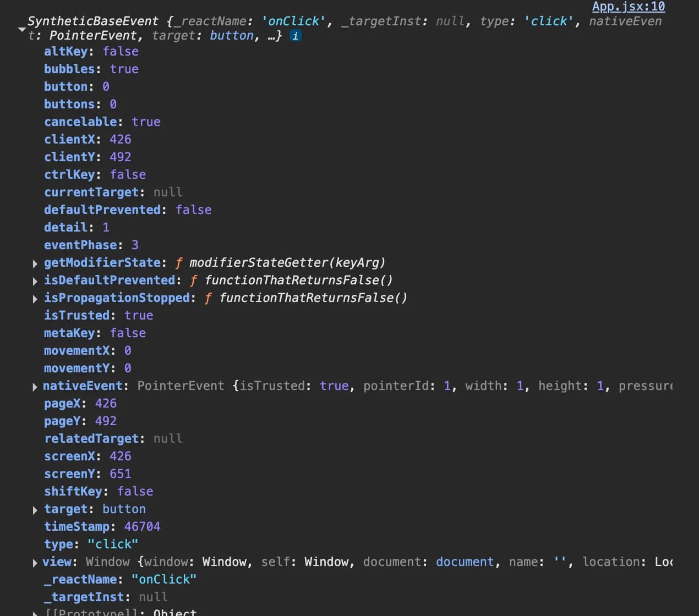699x616 pixels.
Task: Collapse the SyntheticBaseEvent object
Action: point(22,29)
